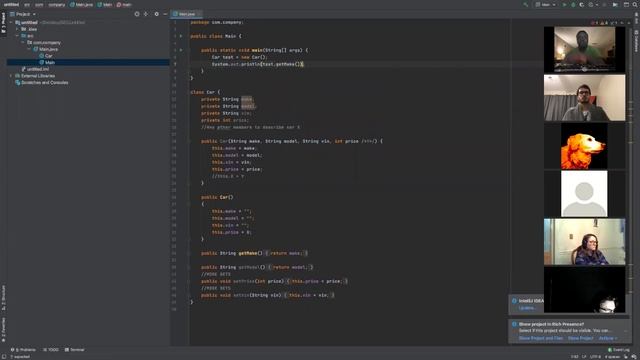Screen dimensions: 640x360
Task: Expand the .idea folder
Action: click(x=17, y=29)
